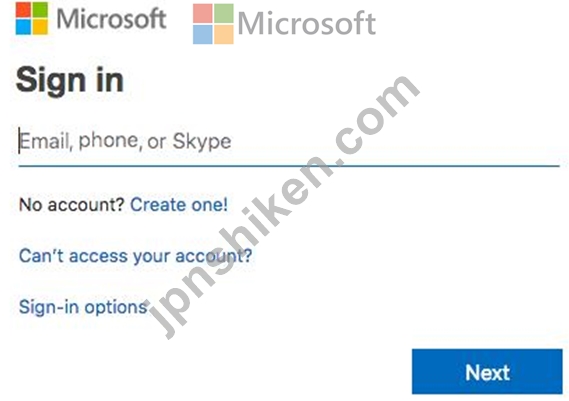The height and width of the screenshot is (401, 569).
Task: Click the pale red square in faded logo
Action: pyautogui.click(x=202, y=13)
